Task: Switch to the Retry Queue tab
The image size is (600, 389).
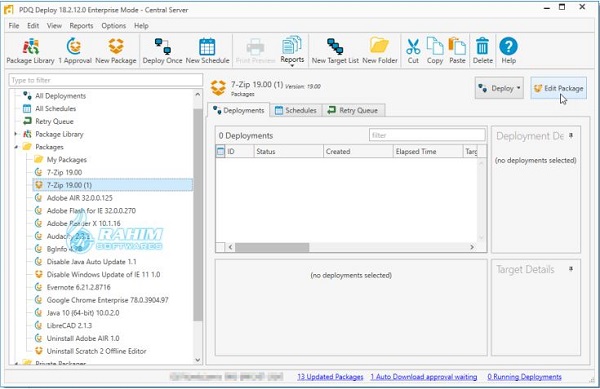Action: pyautogui.click(x=353, y=111)
